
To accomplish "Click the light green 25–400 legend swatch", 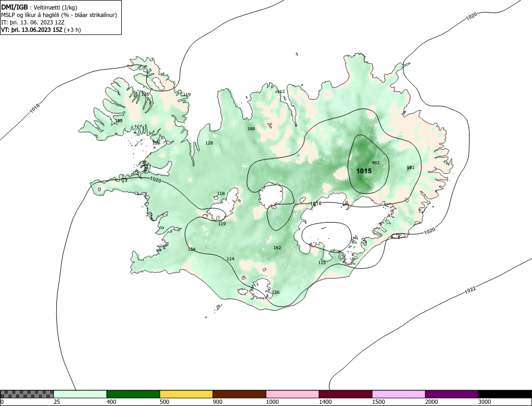I will point(80,394).
